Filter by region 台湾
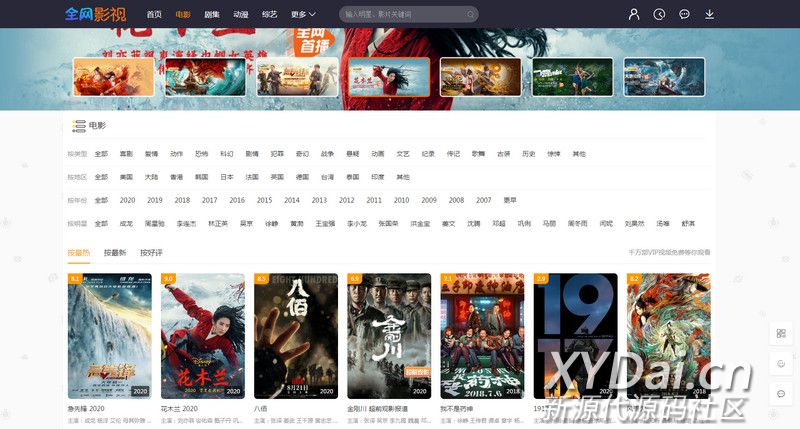Screen dimensions: 800x429 pyautogui.click(x=327, y=177)
